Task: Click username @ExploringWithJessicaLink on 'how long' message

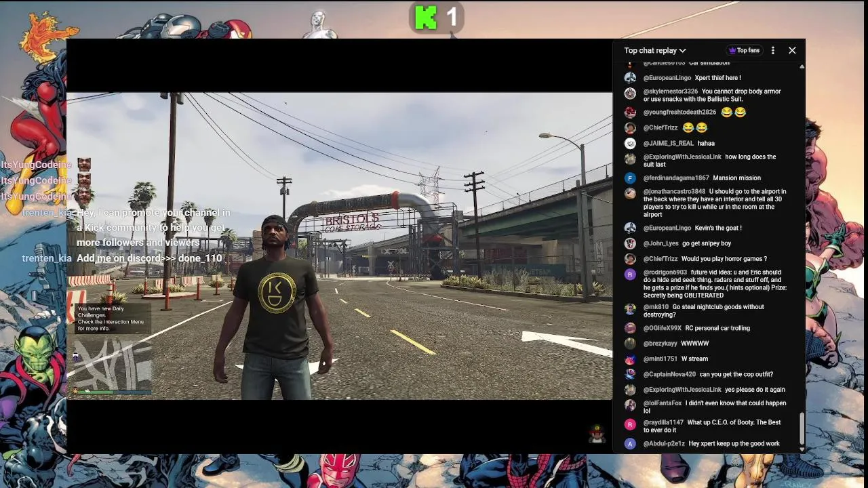Action: [x=682, y=157]
